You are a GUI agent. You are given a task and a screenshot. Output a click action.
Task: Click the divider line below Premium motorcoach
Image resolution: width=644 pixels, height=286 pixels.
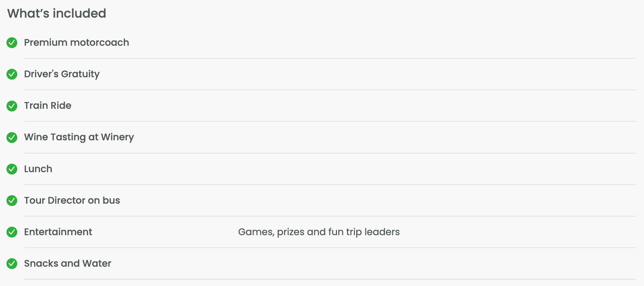pyautogui.click(x=329, y=58)
